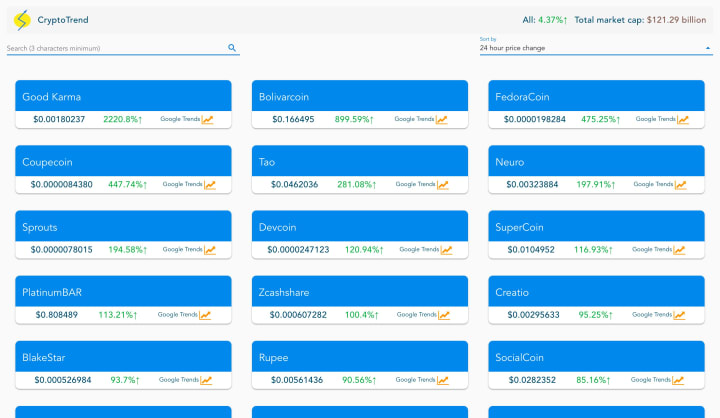Open Google Trends chart icon for PlatinumBAR

pos(205,315)
